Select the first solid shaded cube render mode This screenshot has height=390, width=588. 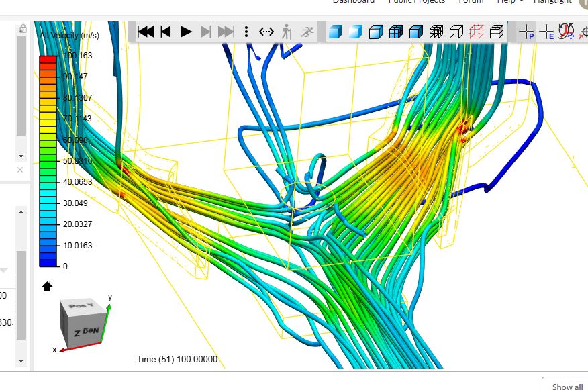tap(335, 32)
